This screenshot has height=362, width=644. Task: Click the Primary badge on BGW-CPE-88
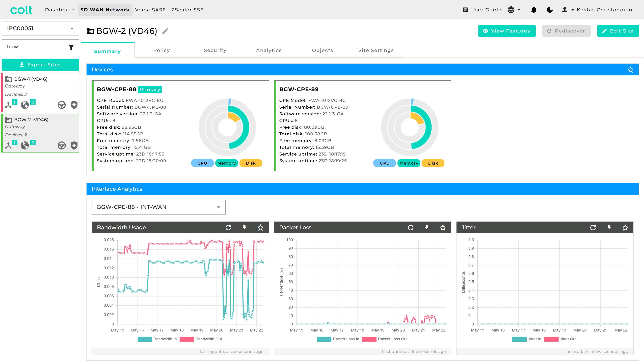(150, 89)
